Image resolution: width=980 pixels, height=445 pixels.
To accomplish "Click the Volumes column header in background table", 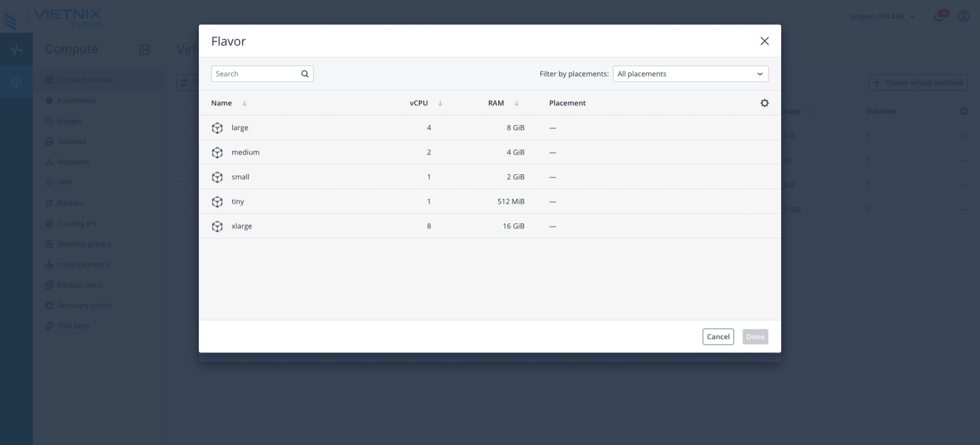I will pyautogui.click(x=881, y=111).
